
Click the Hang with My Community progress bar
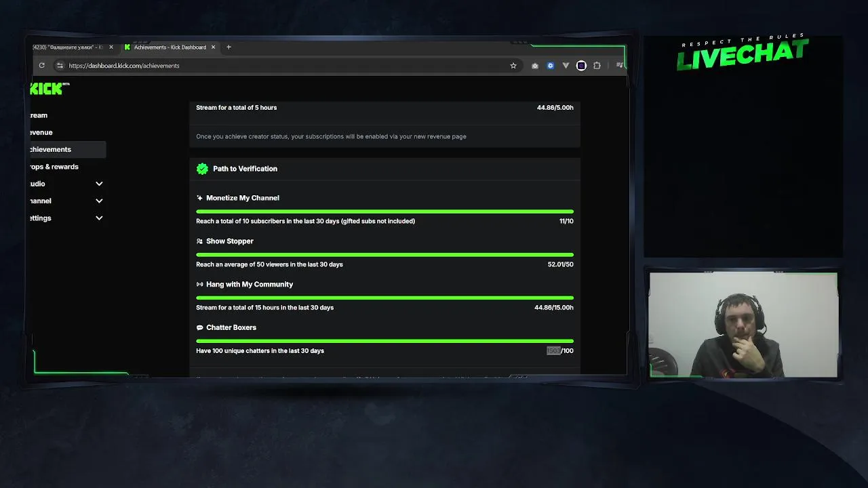click(x=384, y=298)
